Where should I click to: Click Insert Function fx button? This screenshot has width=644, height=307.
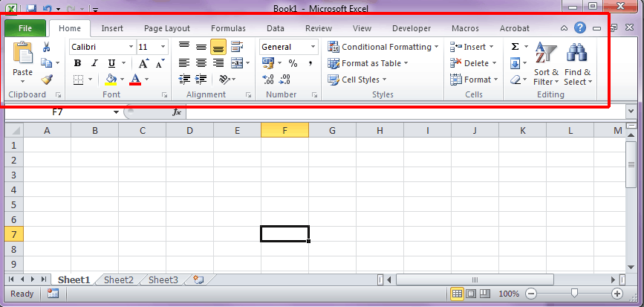[x=177, y=112]
